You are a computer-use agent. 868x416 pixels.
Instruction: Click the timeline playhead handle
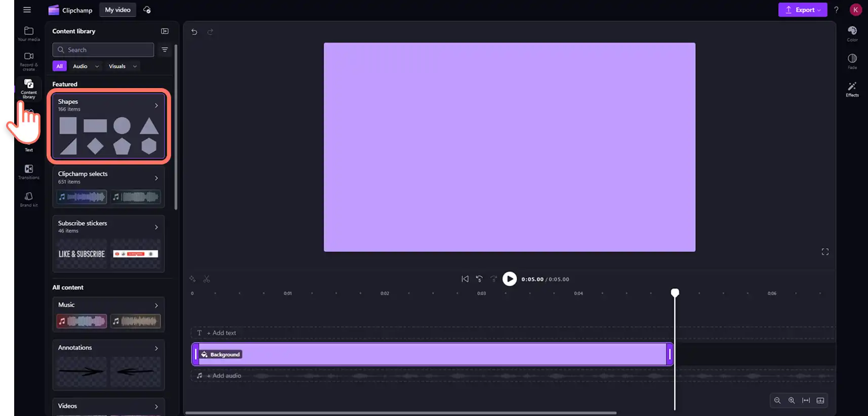(x=675, y=293)
